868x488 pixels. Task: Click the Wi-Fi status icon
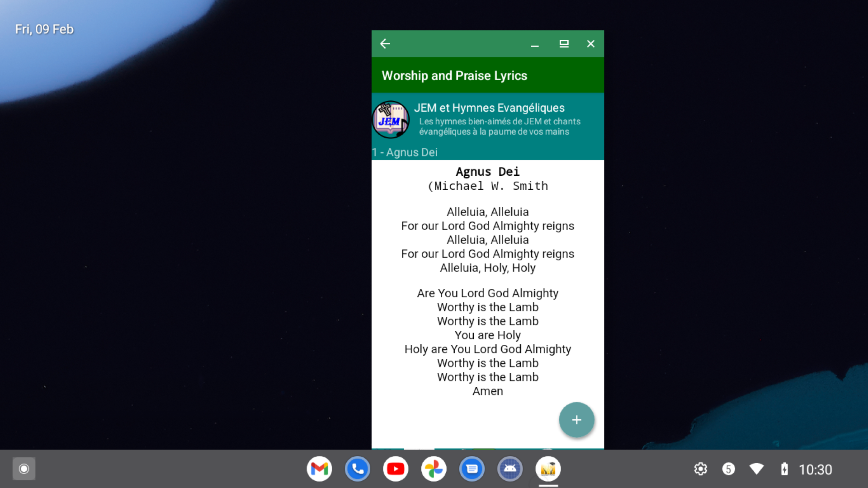[x=756, y=469]
